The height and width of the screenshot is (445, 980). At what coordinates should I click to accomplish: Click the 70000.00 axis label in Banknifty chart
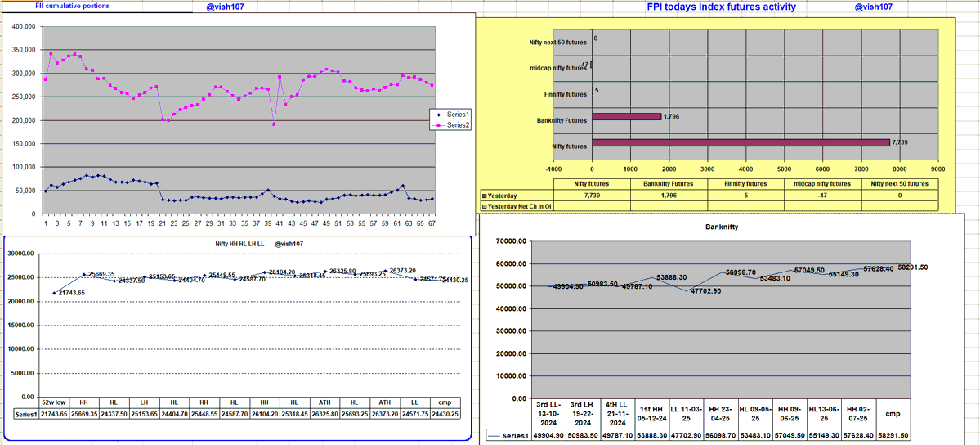tap(511, 241)
